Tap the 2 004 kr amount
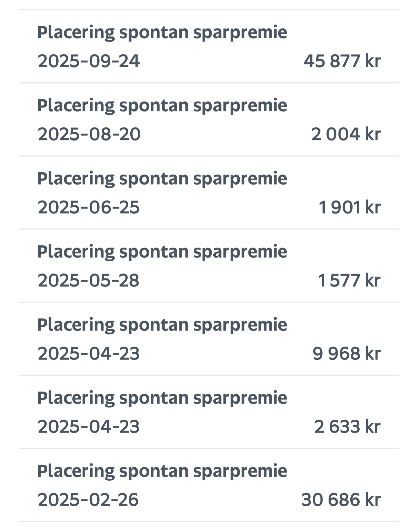This screenshot has width=418, height=532. point(346,134)
